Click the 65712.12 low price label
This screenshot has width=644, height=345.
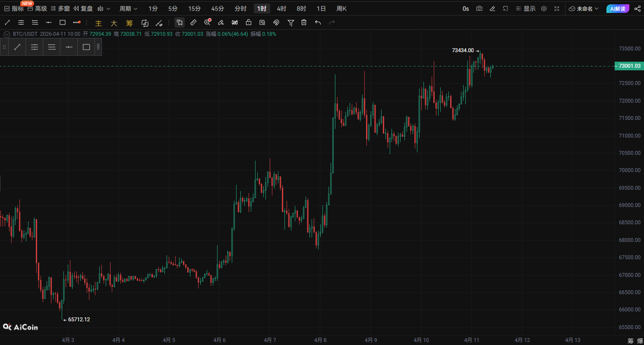coord(79,320)
